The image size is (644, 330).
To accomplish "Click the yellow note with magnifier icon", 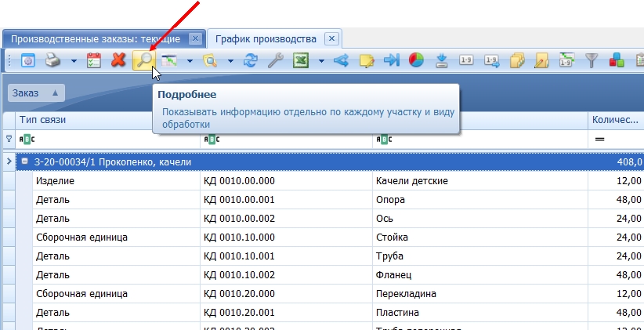I will point(210,61).
